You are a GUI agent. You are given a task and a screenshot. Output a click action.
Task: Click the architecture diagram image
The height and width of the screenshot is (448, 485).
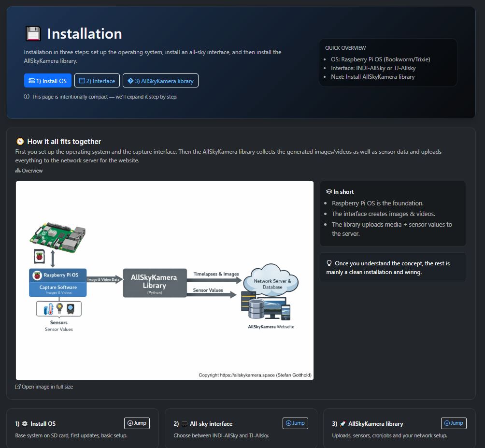coord(164,279)
